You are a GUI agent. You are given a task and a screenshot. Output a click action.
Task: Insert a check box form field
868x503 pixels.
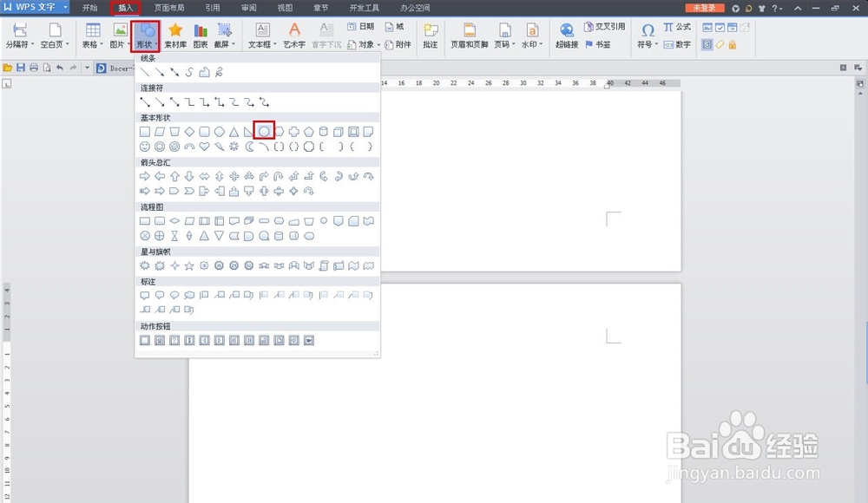pos(720,27)
